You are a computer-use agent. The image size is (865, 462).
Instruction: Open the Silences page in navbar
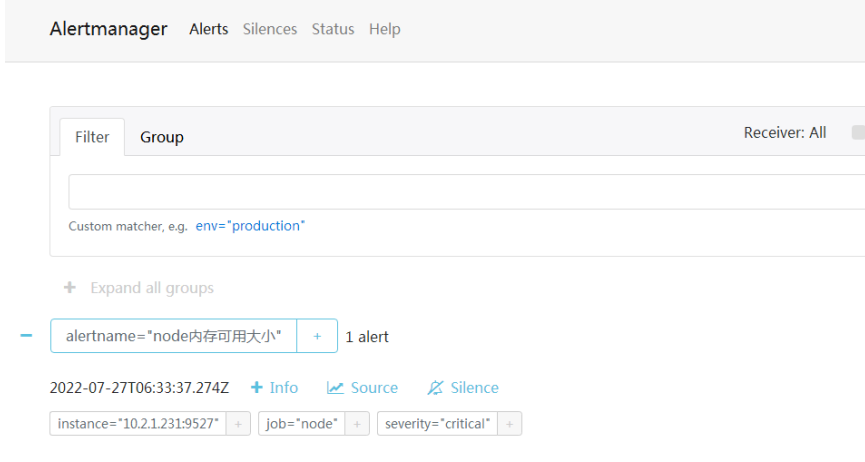[270, 29]
